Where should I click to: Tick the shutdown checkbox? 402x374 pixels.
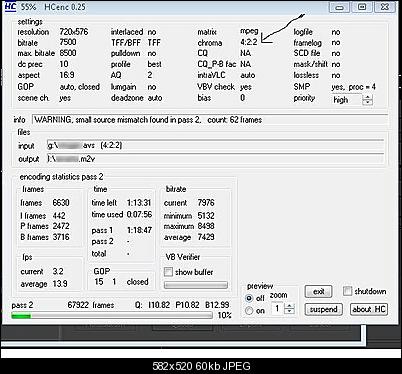tap(347, 291)
